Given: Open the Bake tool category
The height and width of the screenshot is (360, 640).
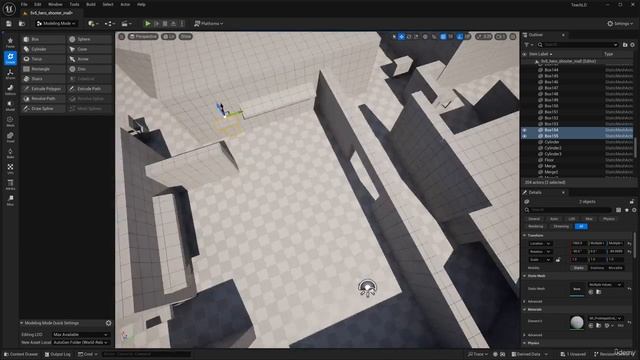Looking at the screenshot, I should coord(10,153).
